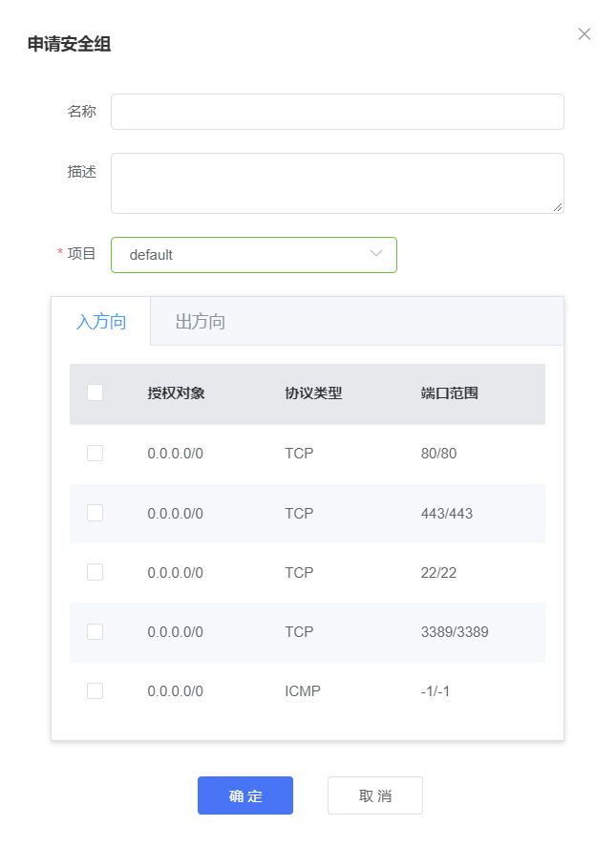Focus the 名称 name input field
This screenshot has height=848, width=616.
pyautogui.click(x=337, y=112)
